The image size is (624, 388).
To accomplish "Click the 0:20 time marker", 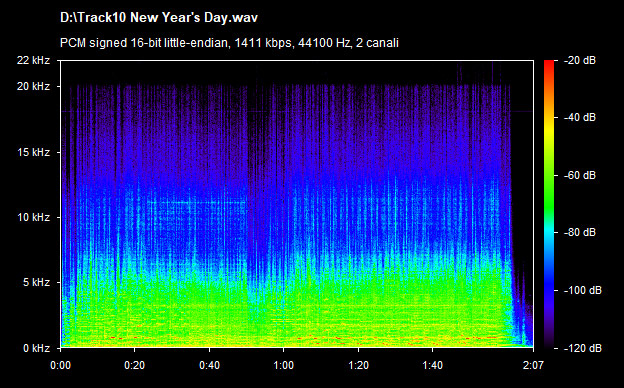I will coord(135,365).
